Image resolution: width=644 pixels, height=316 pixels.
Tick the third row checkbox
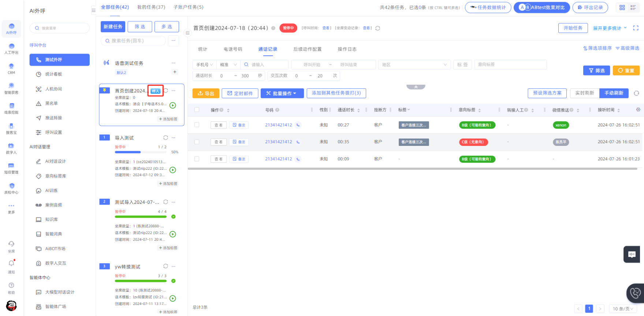(197, 159)
